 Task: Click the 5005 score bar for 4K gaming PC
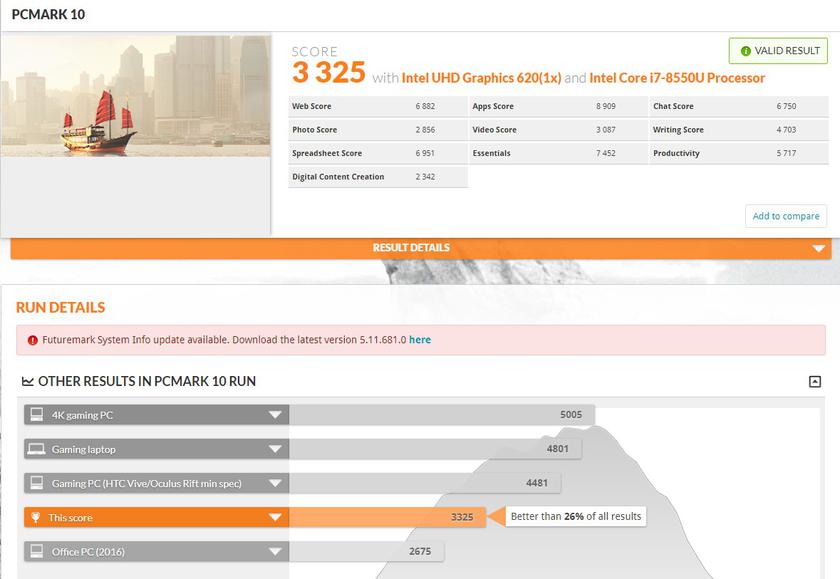(442, 415)
